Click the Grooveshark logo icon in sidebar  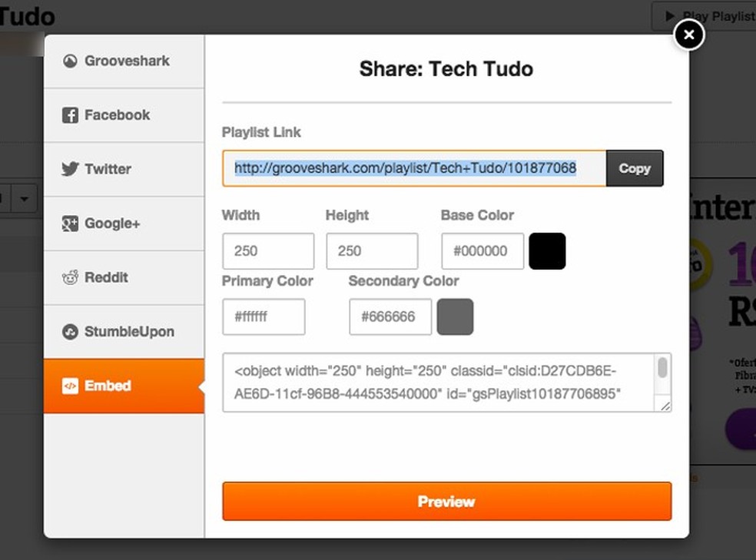pos(70,61)
